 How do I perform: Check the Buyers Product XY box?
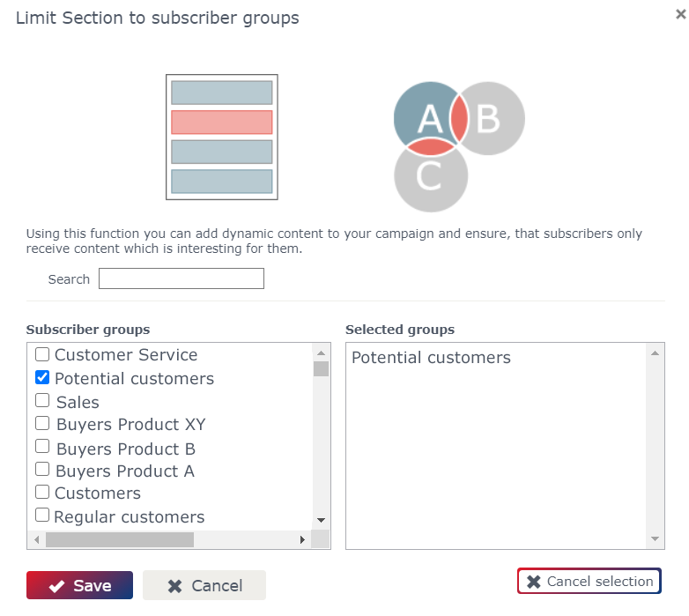42,423
